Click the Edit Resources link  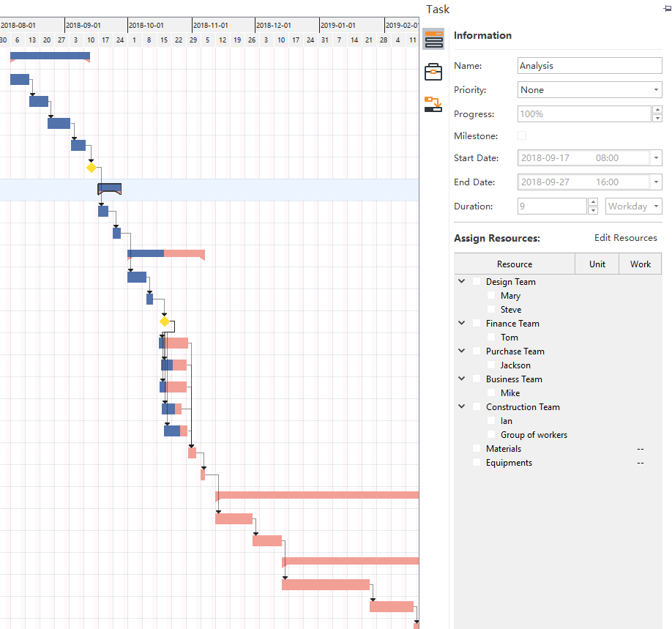pos(625,238)
